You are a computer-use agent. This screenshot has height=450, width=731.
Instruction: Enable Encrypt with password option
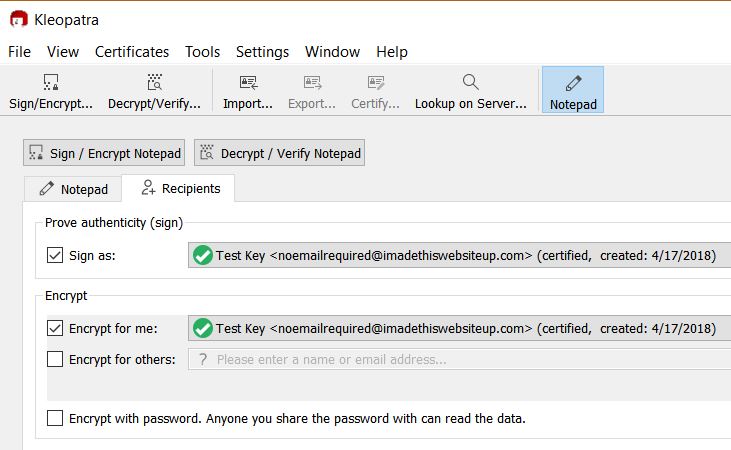55,418
